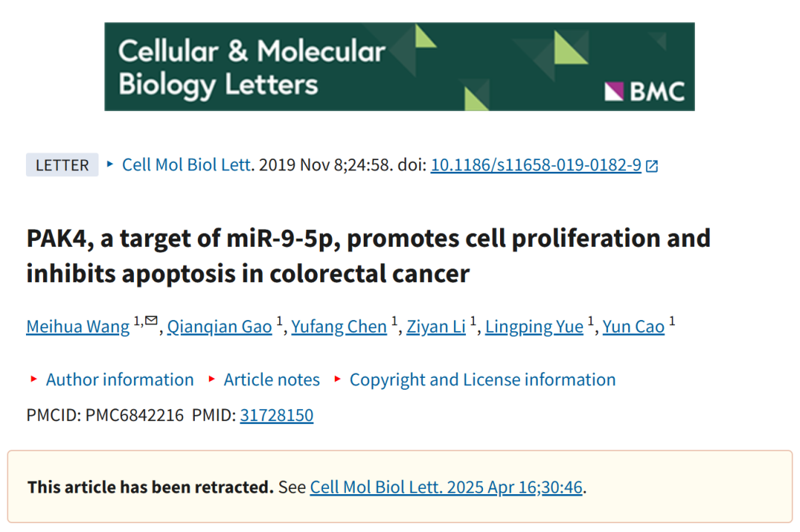Click the Cellular & Molecular Biology Letters banner
The width and height of the screenshot is (800, 532).
click(x=399, y=67)
